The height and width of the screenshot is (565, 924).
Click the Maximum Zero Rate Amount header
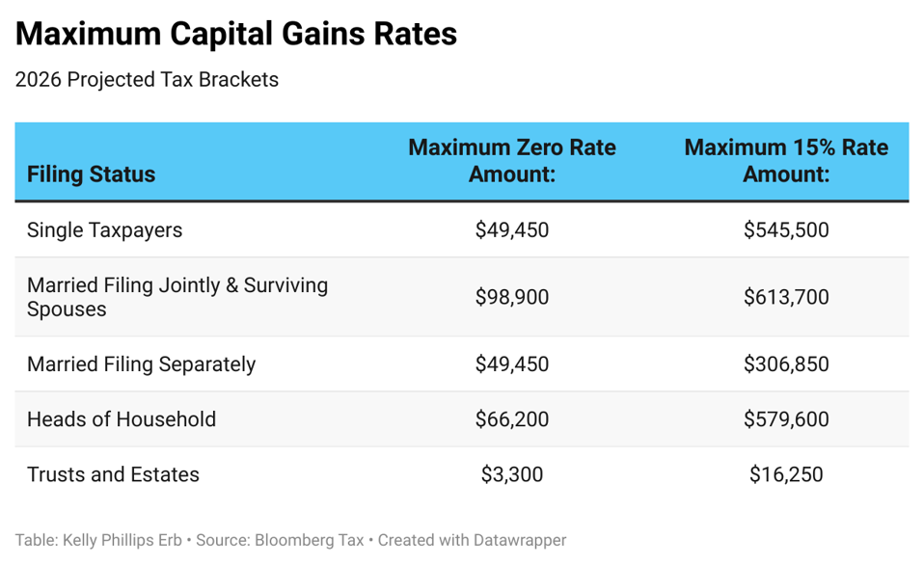(511, 161)
